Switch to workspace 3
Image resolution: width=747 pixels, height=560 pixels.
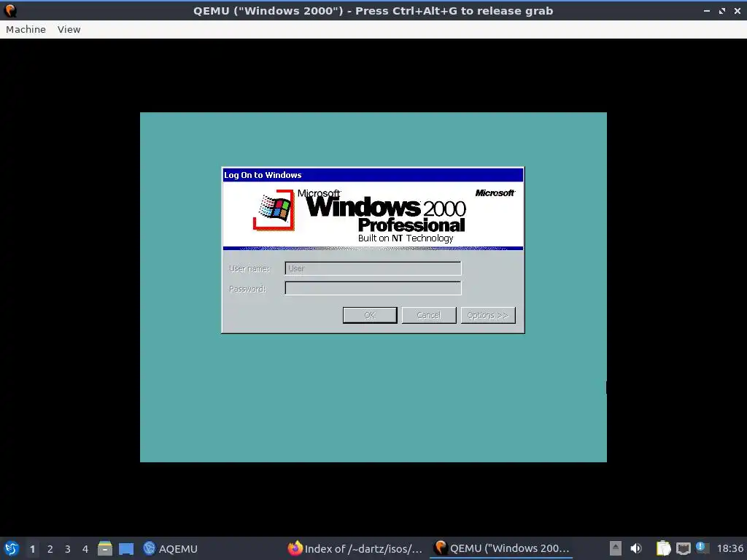tap(68, 549)
